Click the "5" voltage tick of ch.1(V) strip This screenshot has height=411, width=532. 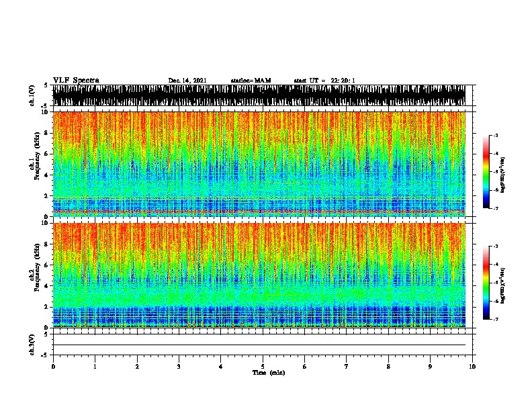click(x=46, y=85)
